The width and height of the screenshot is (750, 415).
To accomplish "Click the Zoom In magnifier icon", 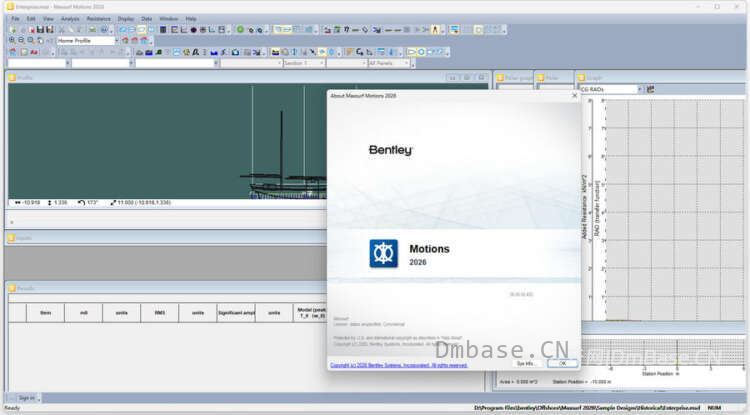I will pyautogui.click(x=12, y=41).
